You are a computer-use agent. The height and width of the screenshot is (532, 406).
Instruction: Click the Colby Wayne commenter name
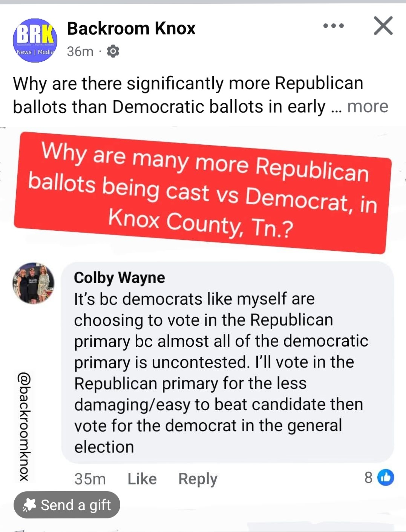click(120, 278)
